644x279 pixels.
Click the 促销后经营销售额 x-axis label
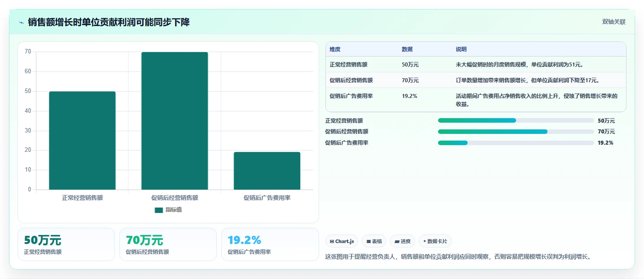175,198
